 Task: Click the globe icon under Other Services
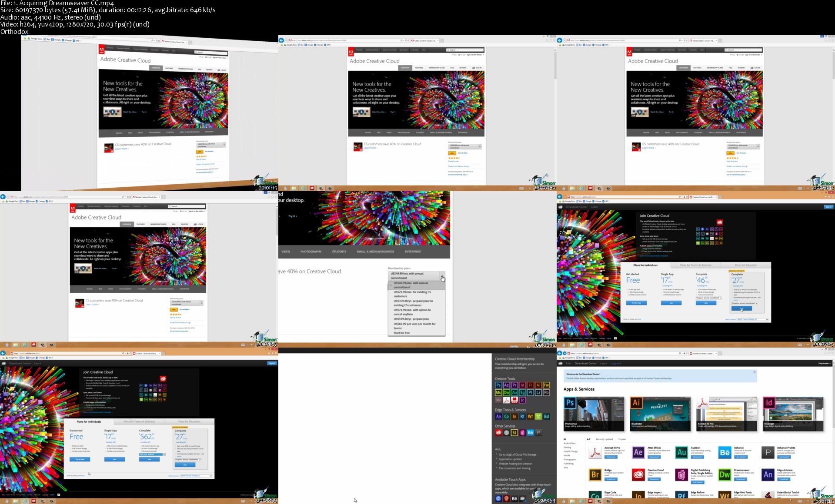click(507, 432)
